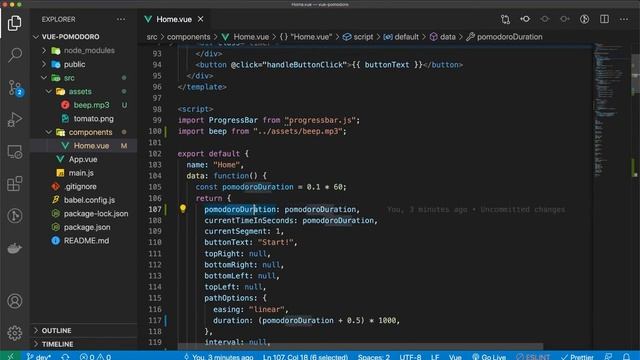Open Source Control view with badge 2

tap(15, 87)
